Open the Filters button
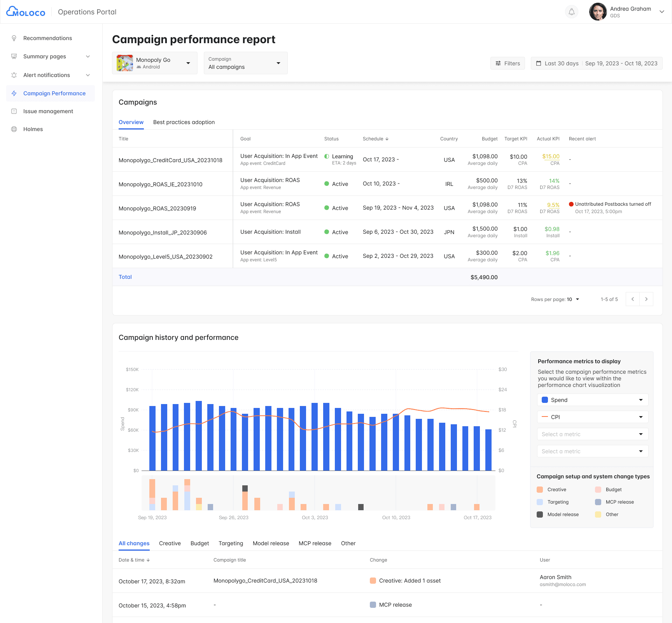Screen dimensions: 672x623 click(507, 63)
